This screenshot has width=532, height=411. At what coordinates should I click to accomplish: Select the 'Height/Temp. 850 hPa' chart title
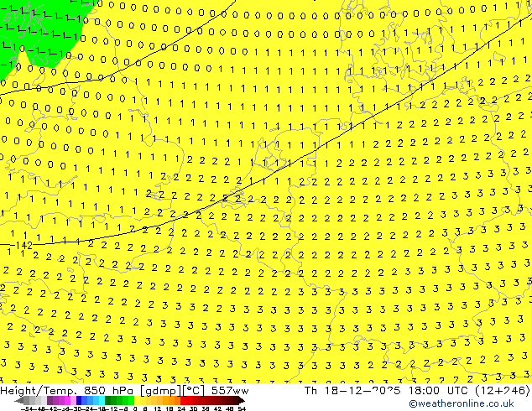[x=68, y=391]
